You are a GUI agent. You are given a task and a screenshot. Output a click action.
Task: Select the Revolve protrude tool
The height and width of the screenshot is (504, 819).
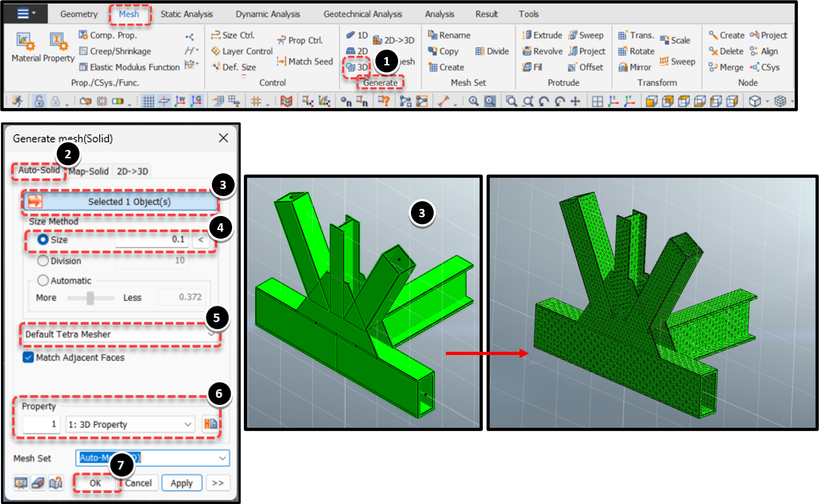tap(542, 51)
